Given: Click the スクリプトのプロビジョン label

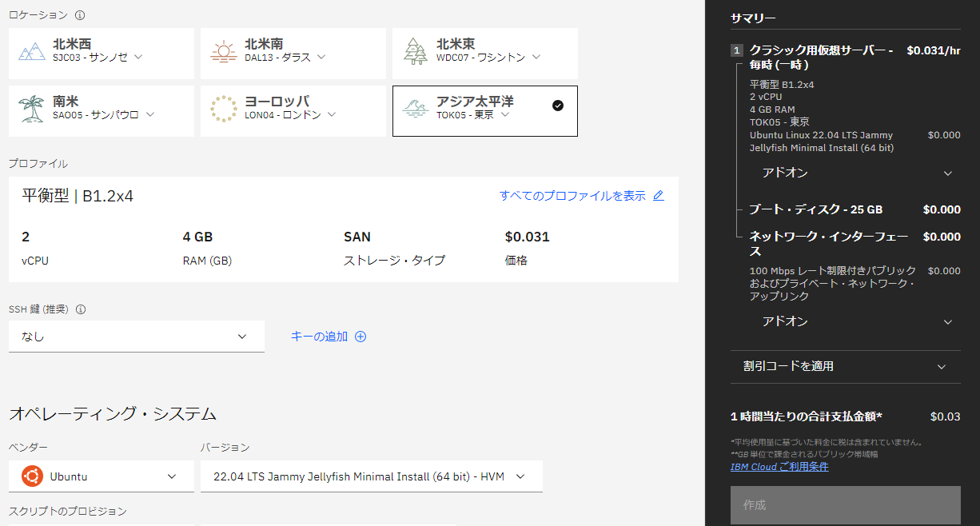Looking at the screenshot, I should [68, 512].
